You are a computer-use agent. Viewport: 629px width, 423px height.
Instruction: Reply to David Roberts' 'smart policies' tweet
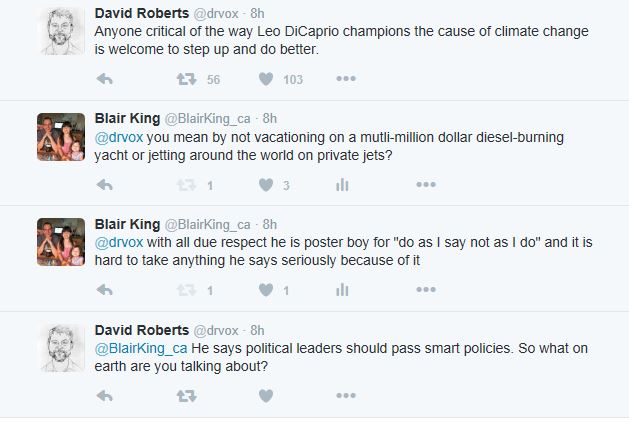pyautogui.click(x=105, y=396)
